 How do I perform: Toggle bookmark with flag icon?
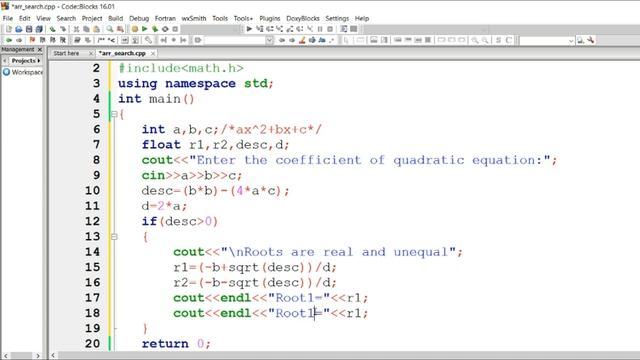point(32,40)
